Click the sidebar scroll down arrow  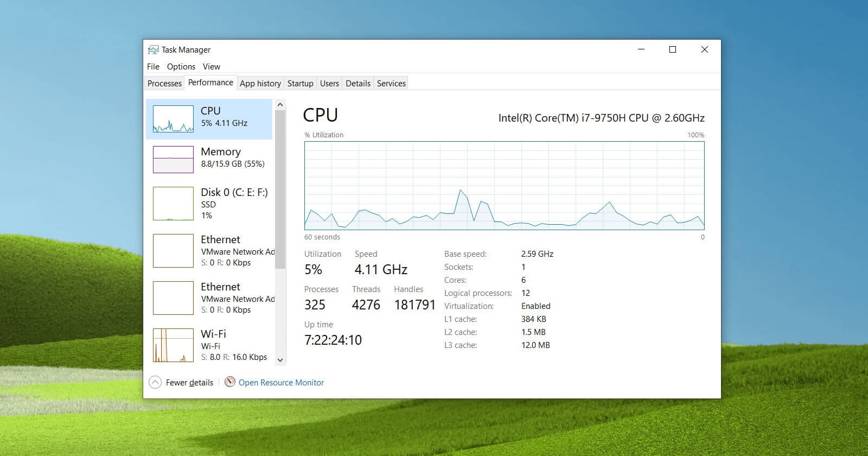280,359
